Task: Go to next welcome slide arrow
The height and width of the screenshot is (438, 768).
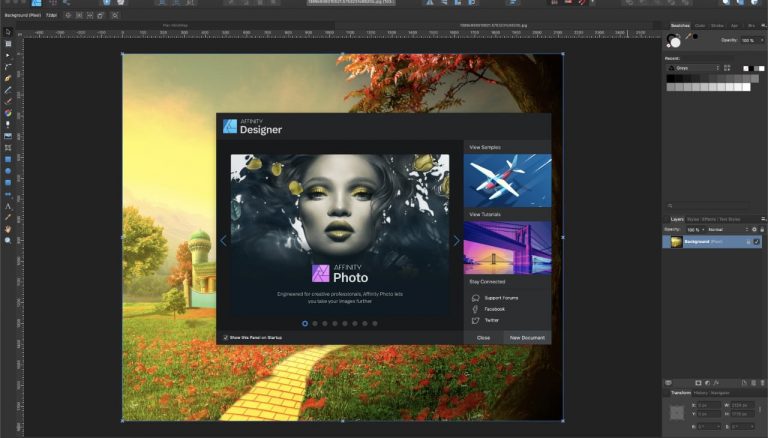Action: (456, 241)
